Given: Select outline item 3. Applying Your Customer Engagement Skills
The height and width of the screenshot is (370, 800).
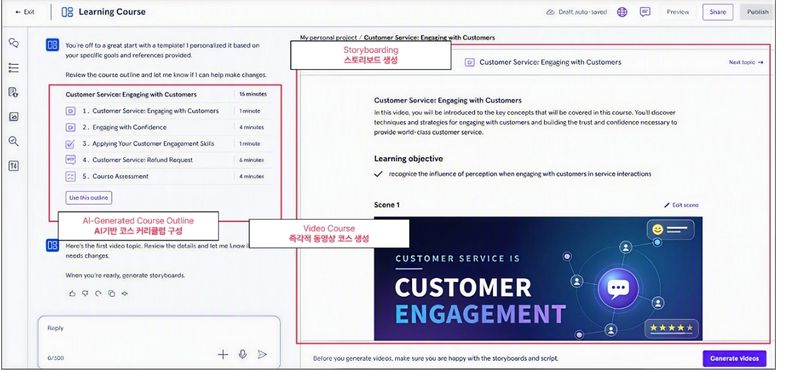Looking at the screenshot, I should pyautogui.click(x=168, y=143).
